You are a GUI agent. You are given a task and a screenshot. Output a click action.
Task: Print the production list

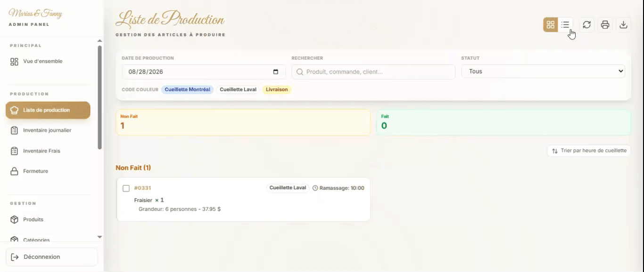pos(605,24)
